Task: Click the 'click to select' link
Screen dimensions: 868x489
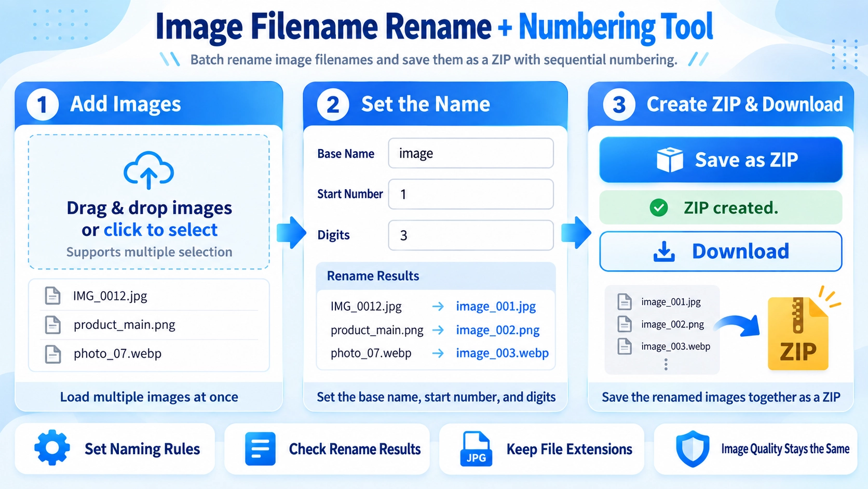Action: point(160,230)
